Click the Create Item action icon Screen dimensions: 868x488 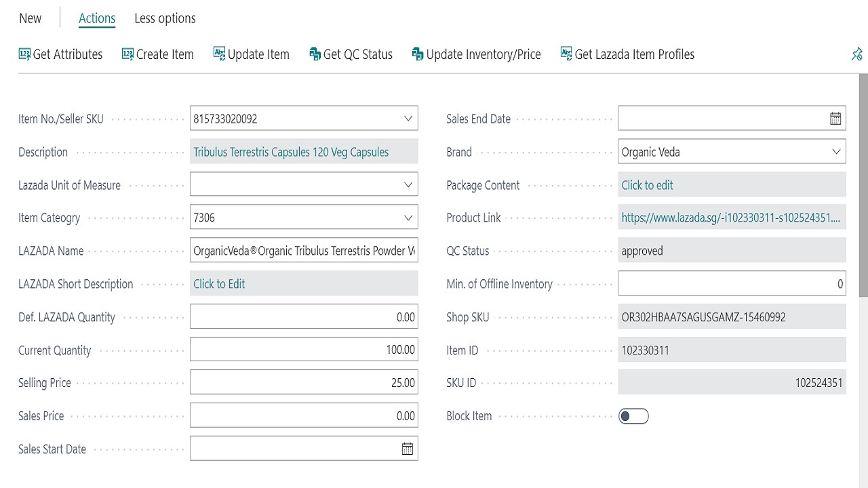click(x=127, y=54)
